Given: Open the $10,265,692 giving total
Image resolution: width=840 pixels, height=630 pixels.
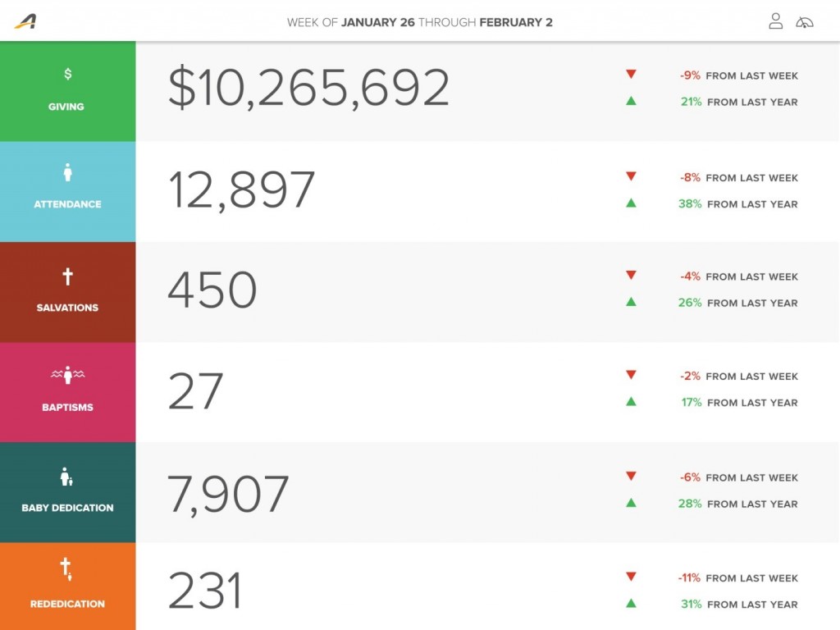Looking at the screenshot, I should coord(308,88).
